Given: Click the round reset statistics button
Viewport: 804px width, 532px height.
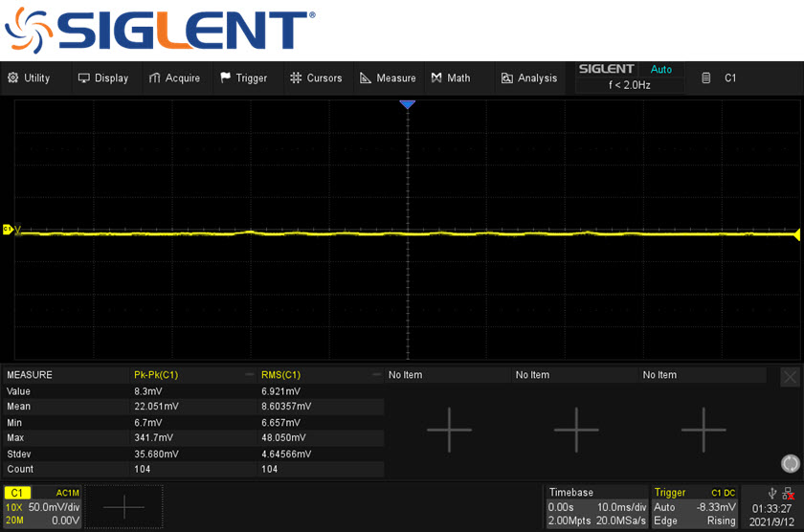Looking at the screenshot, I should (x=790, y=464).
